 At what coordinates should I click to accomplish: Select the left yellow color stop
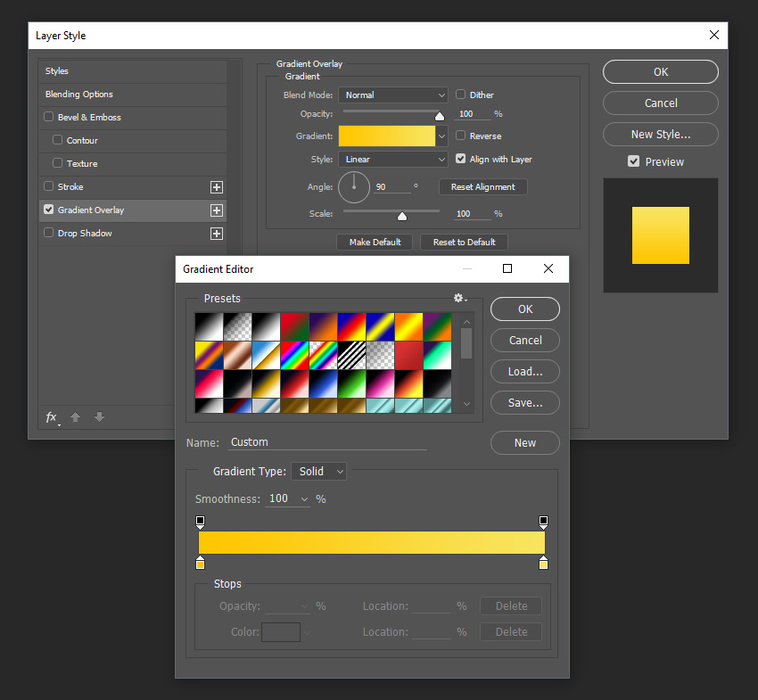[200, 564]
